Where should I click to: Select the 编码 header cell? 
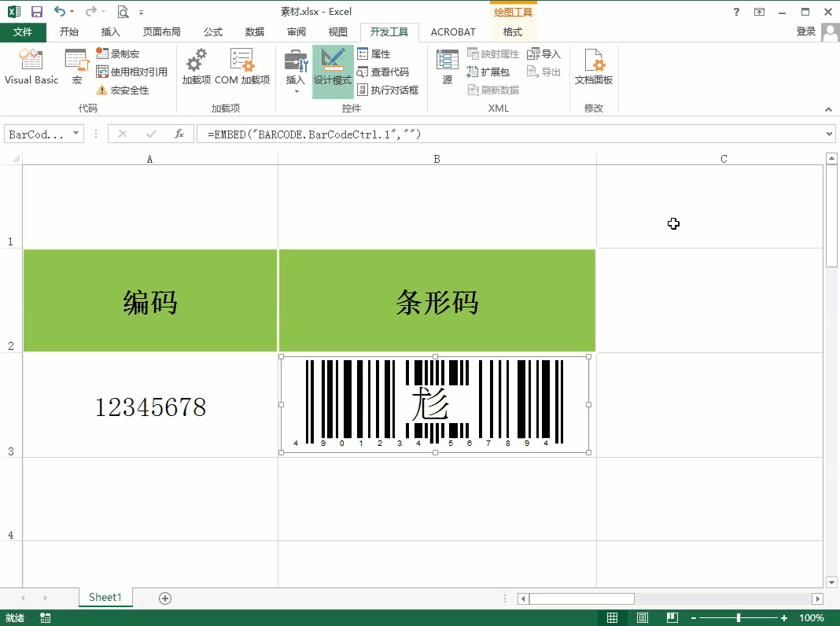coord(150,300)
